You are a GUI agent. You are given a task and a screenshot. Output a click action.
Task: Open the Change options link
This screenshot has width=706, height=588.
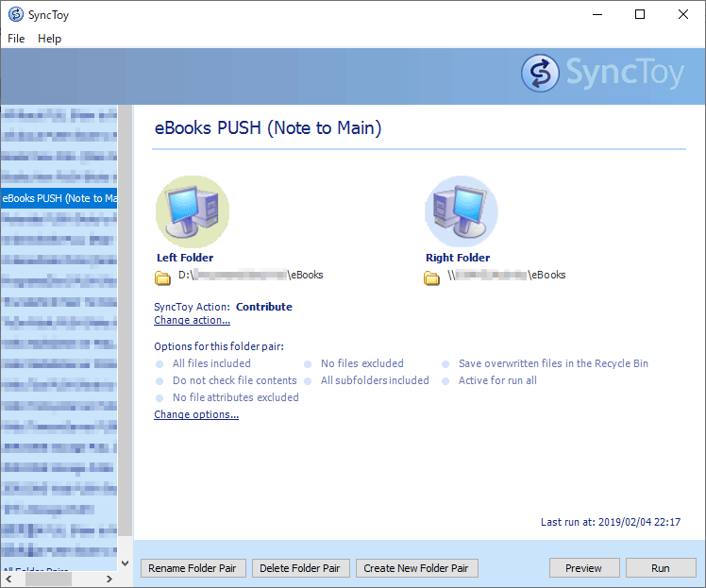click(196, 414)
